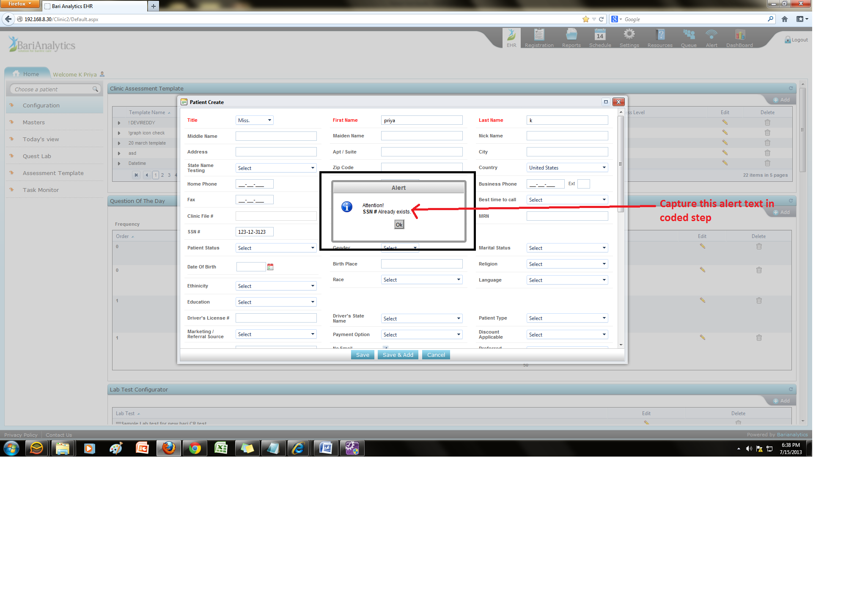Open Firefox from the Windows taskbar
Image resolution: width=868 pixels, height=613 pixels.
coord(169,448)
